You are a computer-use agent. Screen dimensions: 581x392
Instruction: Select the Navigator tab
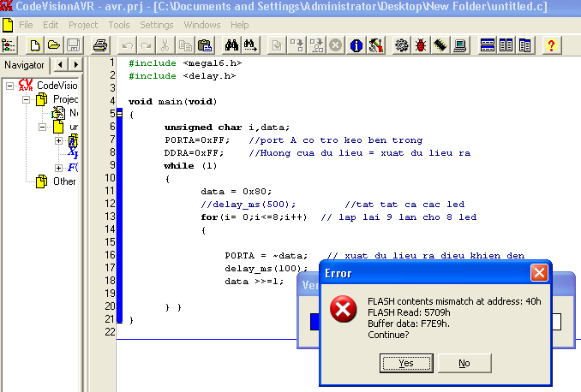(24, 65)
